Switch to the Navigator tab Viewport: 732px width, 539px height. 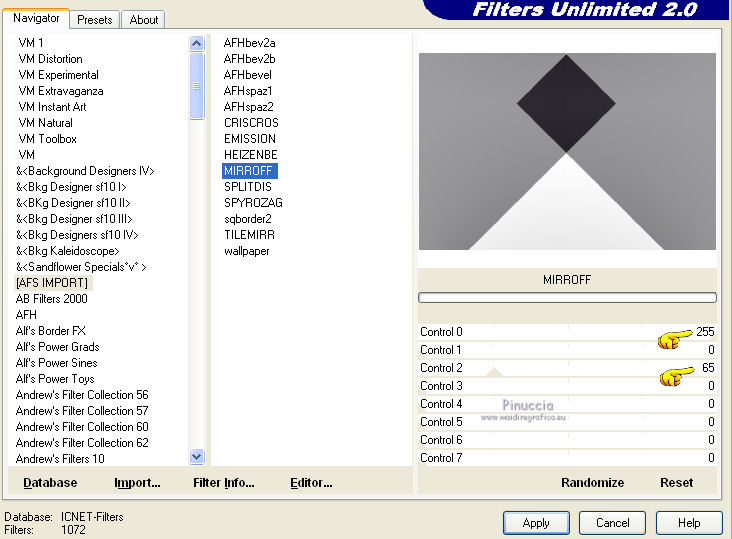click(x=36, y=18)
